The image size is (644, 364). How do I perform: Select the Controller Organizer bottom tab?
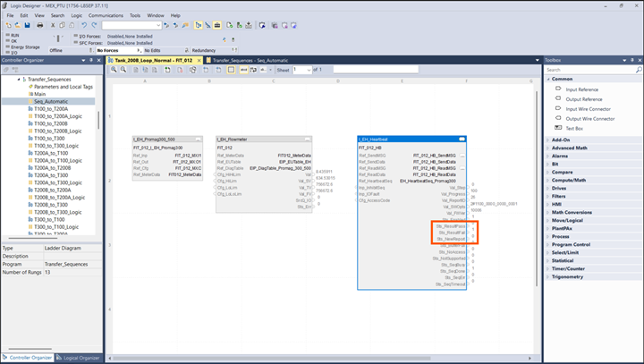tap(27, 358)
